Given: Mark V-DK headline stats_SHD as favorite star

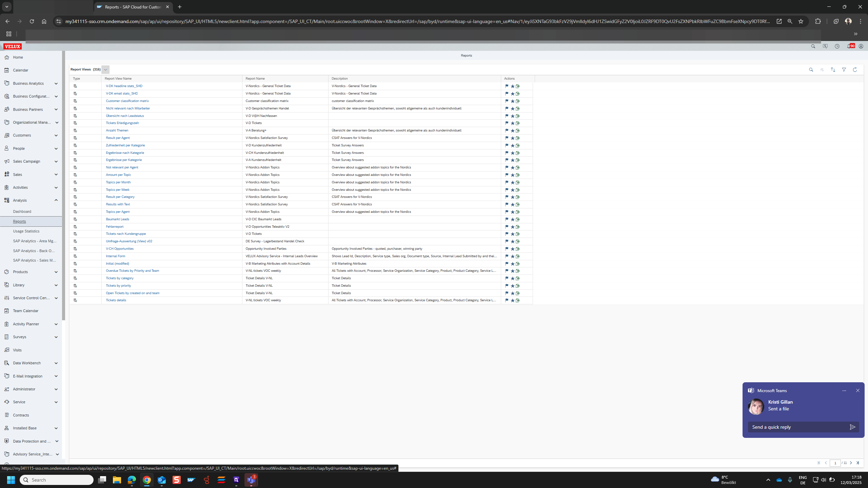Looking at the screenshot, I should (512, 86).
